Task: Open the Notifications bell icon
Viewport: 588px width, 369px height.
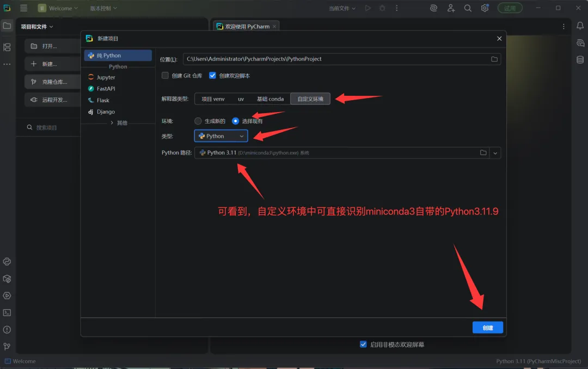Action: (x=580, y=26)
